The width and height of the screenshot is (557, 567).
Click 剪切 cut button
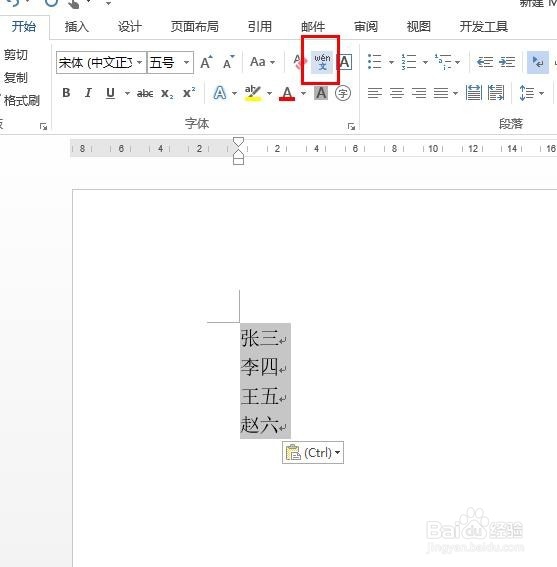pos(15,55)
